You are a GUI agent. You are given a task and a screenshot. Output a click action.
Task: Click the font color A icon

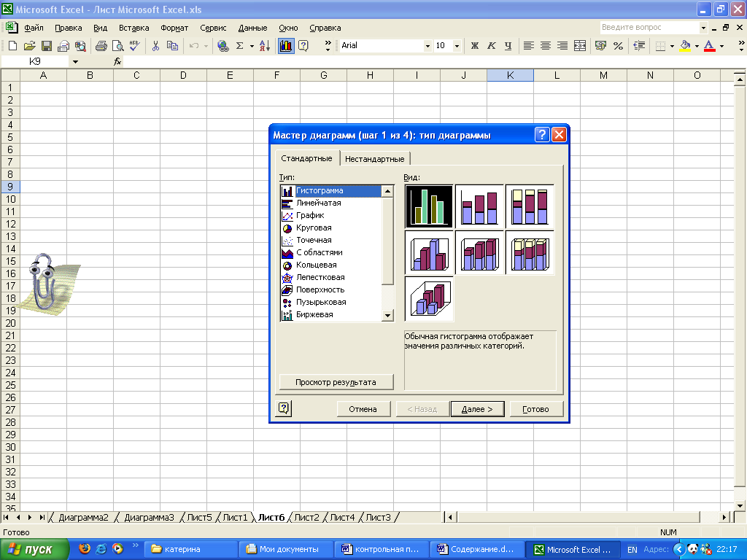click(709, 46)
